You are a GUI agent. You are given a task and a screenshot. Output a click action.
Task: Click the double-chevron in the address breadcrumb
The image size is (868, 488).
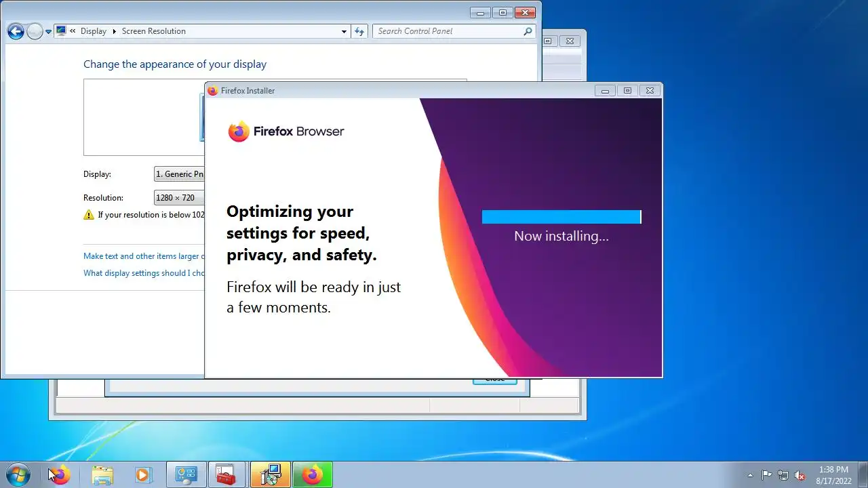coord(73,31)
